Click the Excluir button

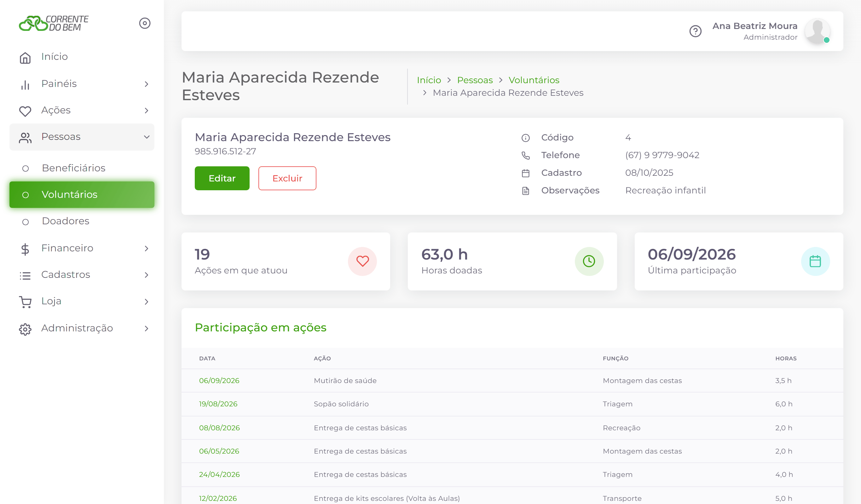tap(287, 178)
